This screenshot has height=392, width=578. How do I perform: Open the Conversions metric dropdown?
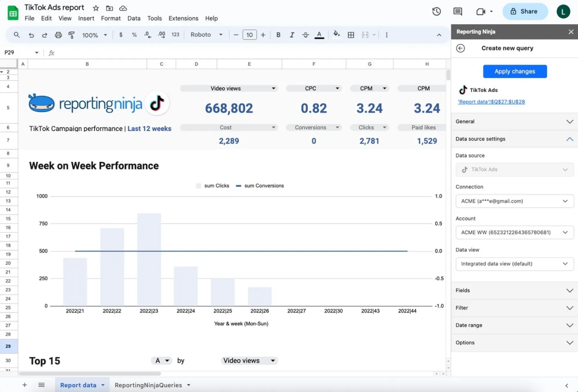[314, 127]
